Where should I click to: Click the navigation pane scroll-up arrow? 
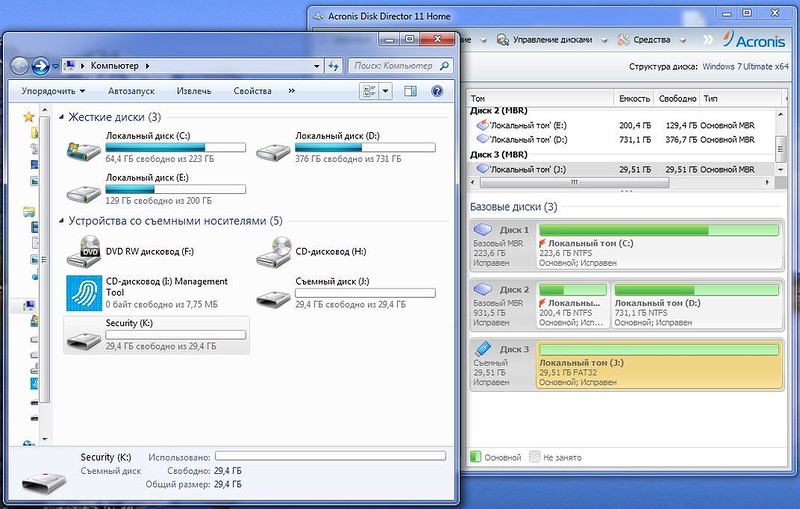(x=45, y=110)
